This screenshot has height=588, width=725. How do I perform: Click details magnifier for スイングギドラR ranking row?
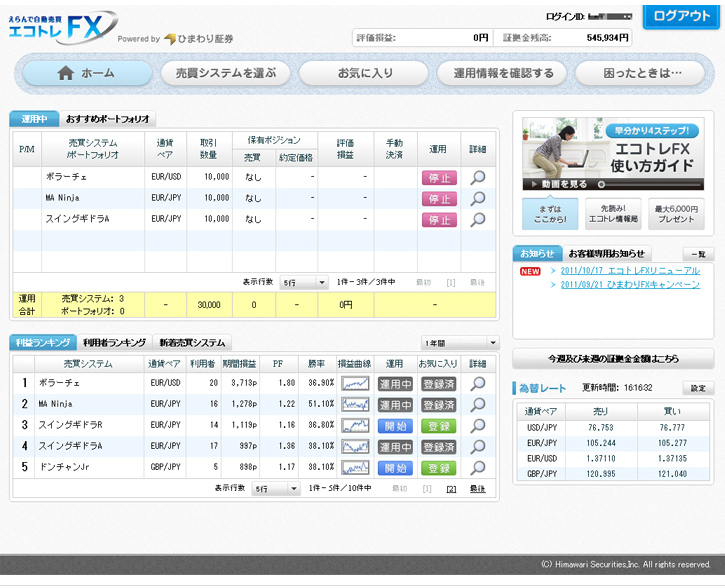click(477, 425)
